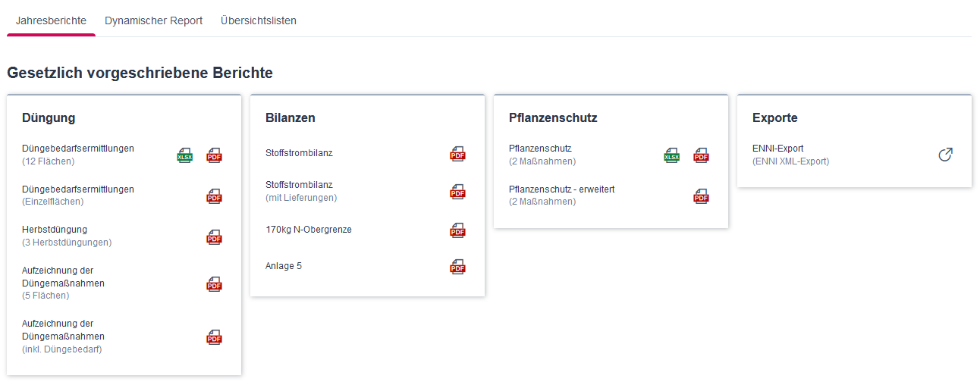Viewport: 980px width, 382px height.
Task: Switch to the Dynamischer Report tab
Action: [x=154, y=20]
